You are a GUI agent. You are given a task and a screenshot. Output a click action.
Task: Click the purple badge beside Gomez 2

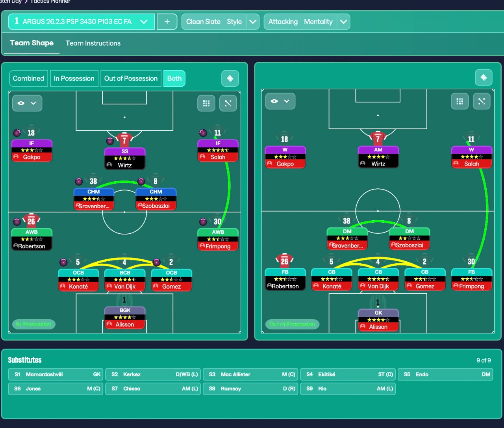coord(156,262)
